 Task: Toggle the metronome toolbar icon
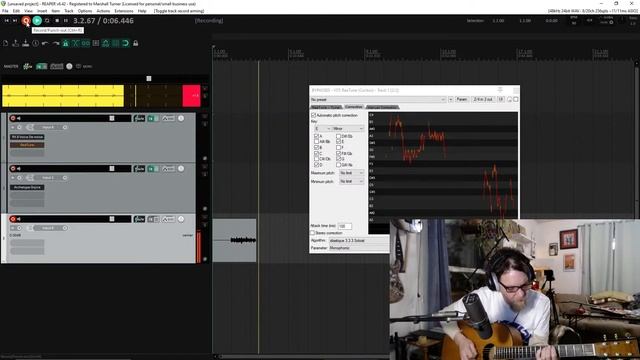[x=65, y=43]
